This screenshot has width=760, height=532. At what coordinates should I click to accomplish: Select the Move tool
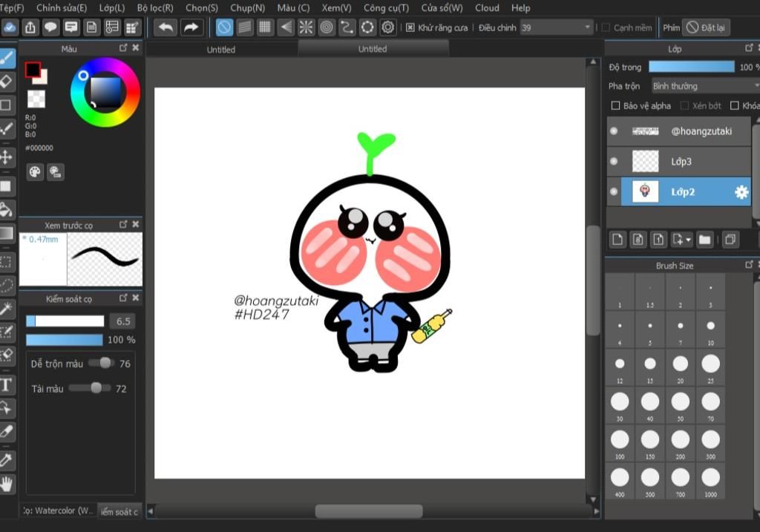click(x=7, y=157)
